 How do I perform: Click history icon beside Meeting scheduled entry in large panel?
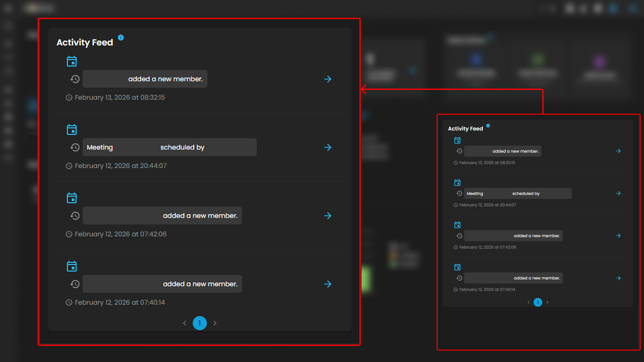[75, 147]
